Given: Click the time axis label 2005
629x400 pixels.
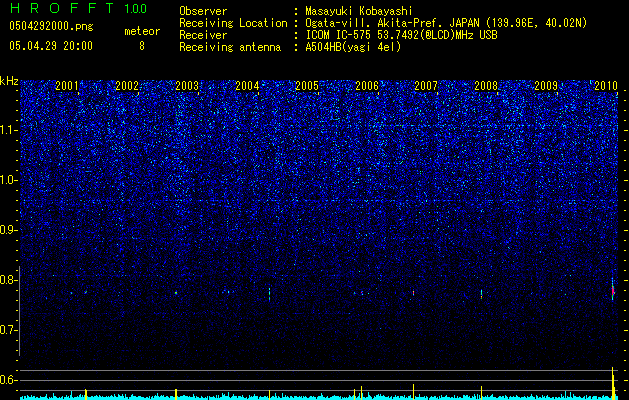Looking at the screenshot, I should tap(307, 85).
